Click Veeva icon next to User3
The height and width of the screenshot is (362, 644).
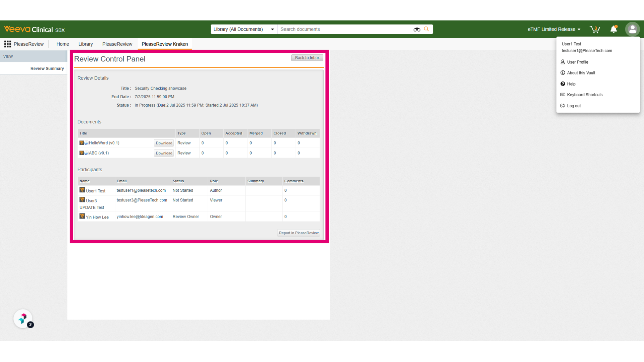(x=82, y=200)
